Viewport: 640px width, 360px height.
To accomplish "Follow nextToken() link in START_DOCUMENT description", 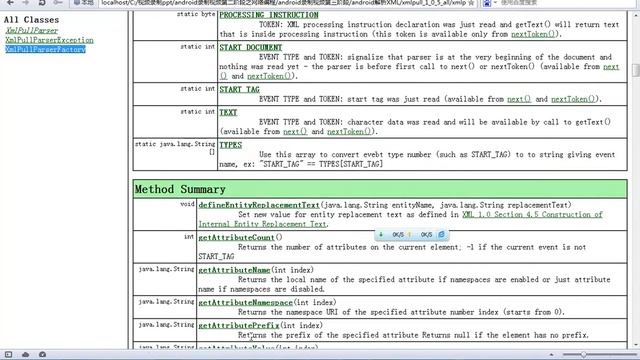I will [x=269, y=76].
